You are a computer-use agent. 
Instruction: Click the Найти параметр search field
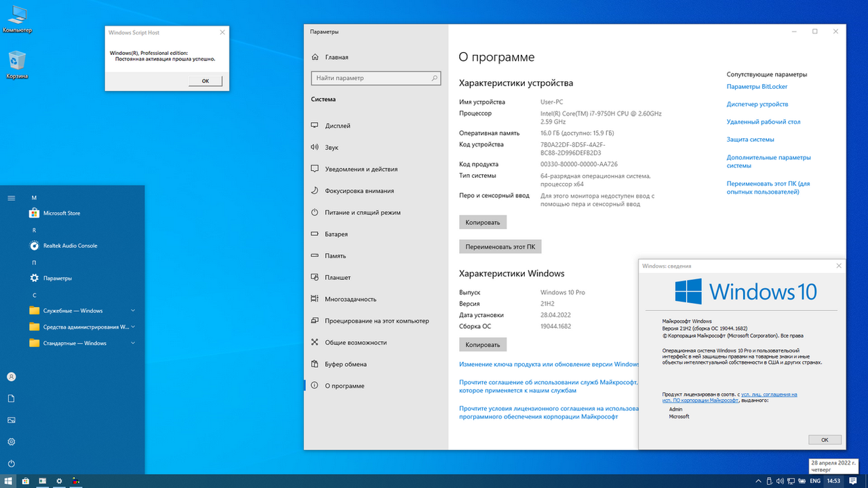(x=376, y=78)
